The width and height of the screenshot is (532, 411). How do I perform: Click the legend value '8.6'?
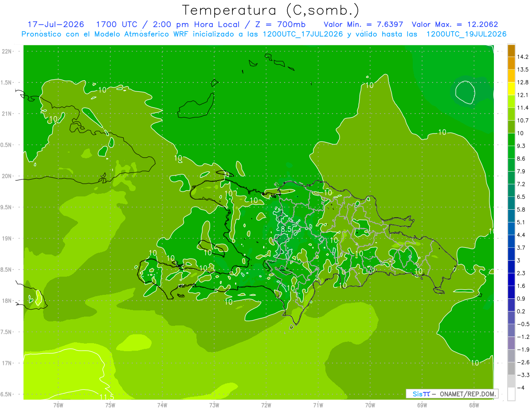point(521,159)
